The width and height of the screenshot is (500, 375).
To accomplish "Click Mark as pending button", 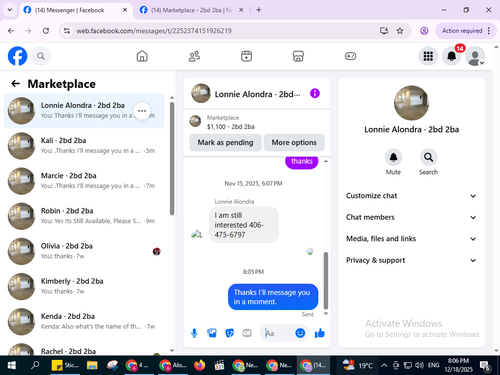I will (225, 143).
